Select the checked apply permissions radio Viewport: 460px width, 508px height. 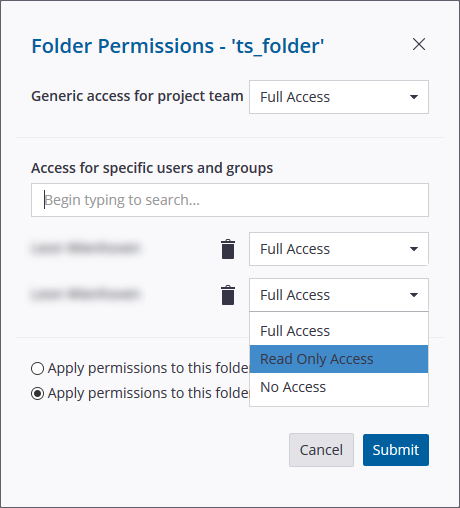tap(37, 394)
